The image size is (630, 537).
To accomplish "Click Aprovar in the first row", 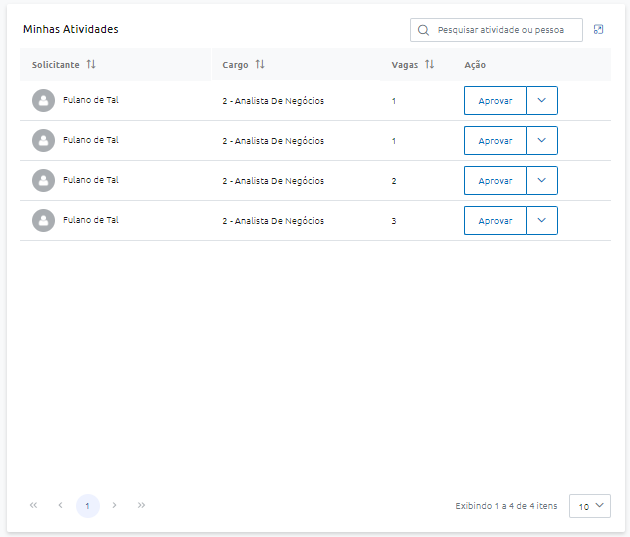I will click(495, 101).
